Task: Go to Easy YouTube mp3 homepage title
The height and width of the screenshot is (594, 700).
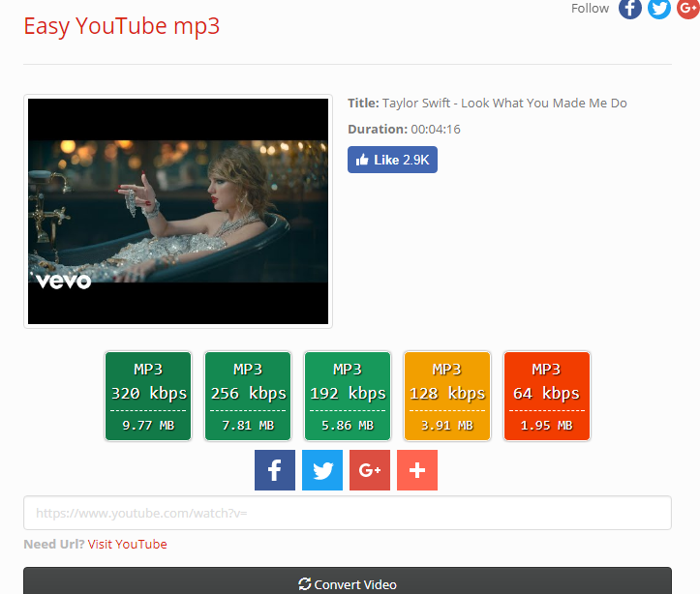Action: coord(121,26)
